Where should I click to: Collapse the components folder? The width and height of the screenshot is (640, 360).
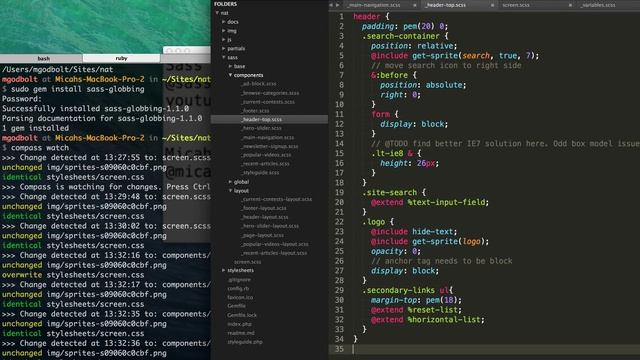[x=231, y=75]
